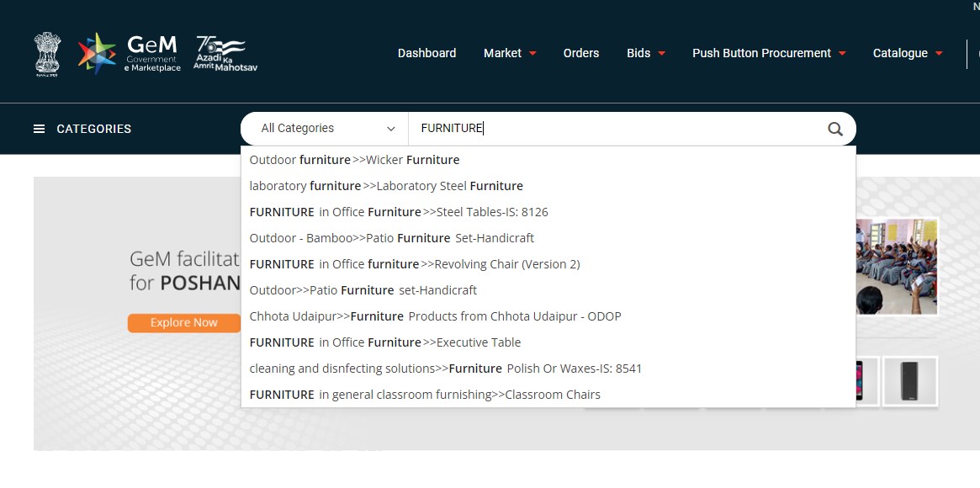Image resolution: width=980 pixels, height=488 pixels.
Task: Go to the Dashboard menu item
Action: pos(426,53)
